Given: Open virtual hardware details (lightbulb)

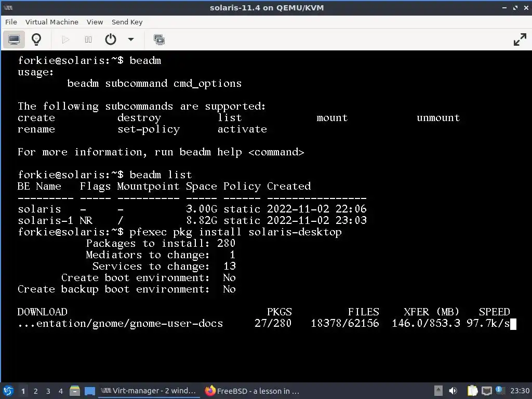Looking at the screenshot, I should click(36, 39).
